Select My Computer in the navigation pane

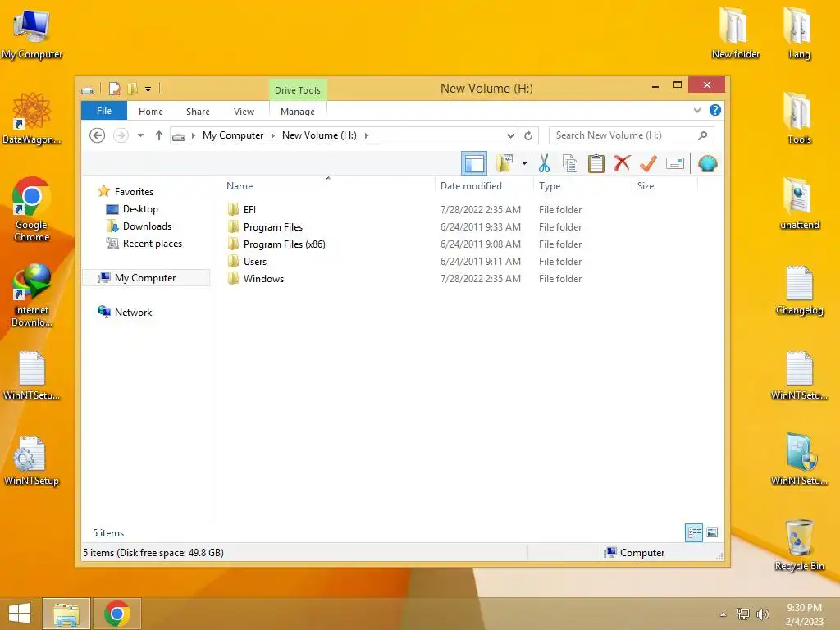[x=146, y=278]
